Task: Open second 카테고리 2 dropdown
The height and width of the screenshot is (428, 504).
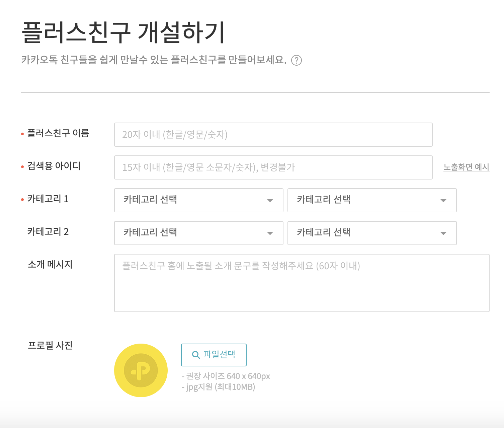Action: pyautogui.click(x=372, y=233)
